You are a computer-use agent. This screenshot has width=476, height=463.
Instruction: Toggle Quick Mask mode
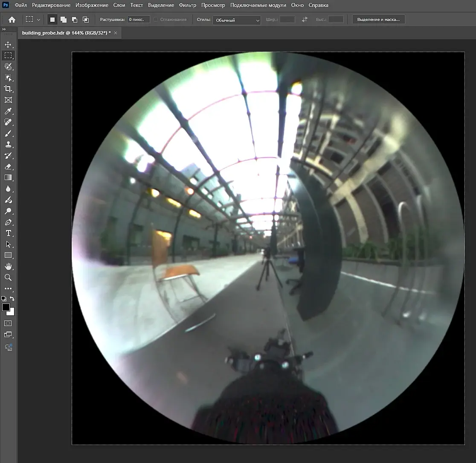pos(8,323)
